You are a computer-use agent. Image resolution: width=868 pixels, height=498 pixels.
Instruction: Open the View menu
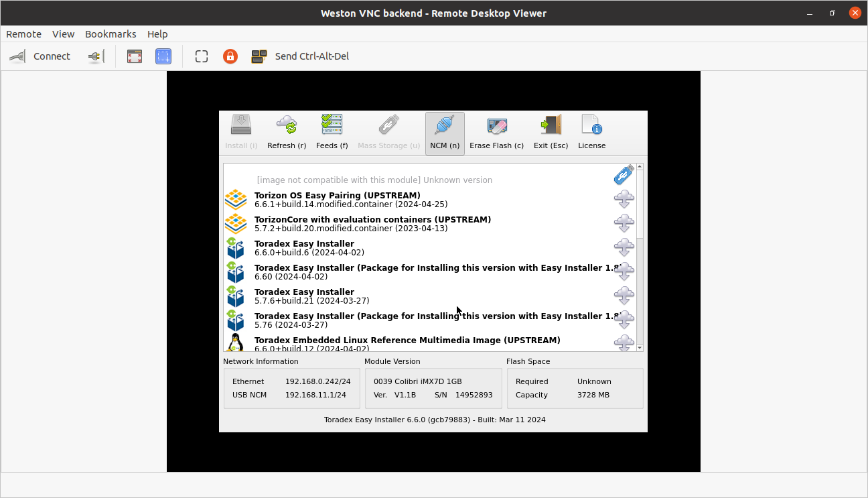coord(64,34)
